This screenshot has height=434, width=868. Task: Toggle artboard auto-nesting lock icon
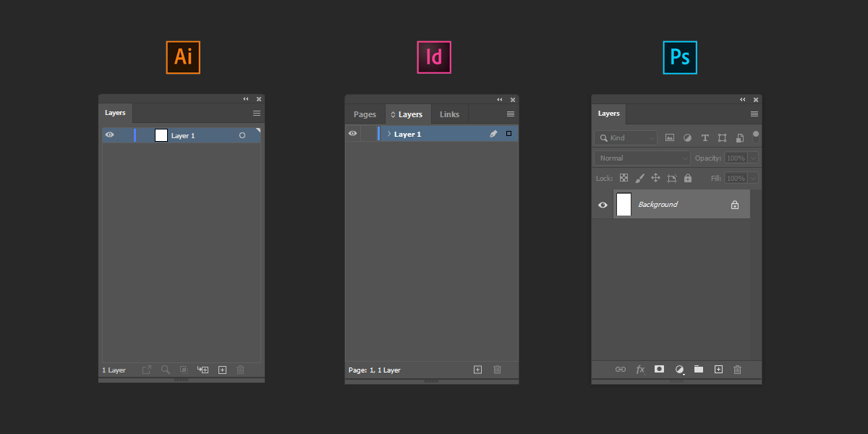click(672, 178)
